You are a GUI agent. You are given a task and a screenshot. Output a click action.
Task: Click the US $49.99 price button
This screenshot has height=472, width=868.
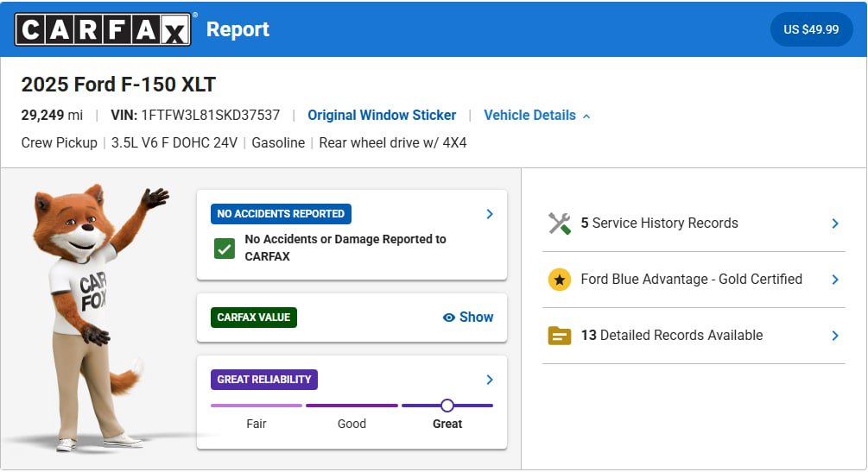pyautogui.click(x=811, y=29)
